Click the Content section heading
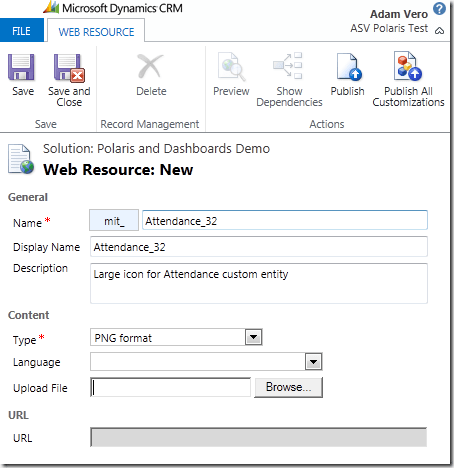 [28, 315]
